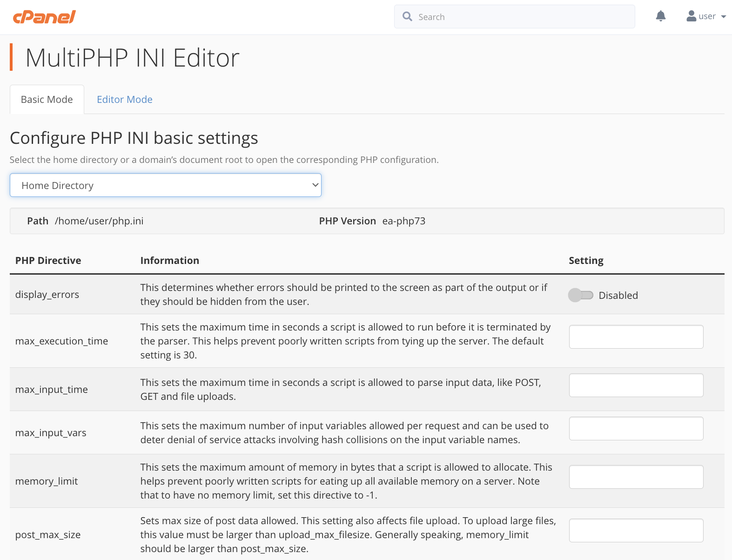732x560 pixels.
Task: Toggle the display_errors switch
Action: click(580, 295)
